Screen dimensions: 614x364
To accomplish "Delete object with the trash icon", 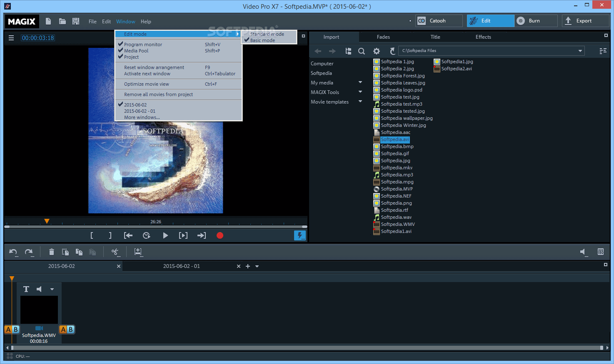I will [x=52, y=252].
